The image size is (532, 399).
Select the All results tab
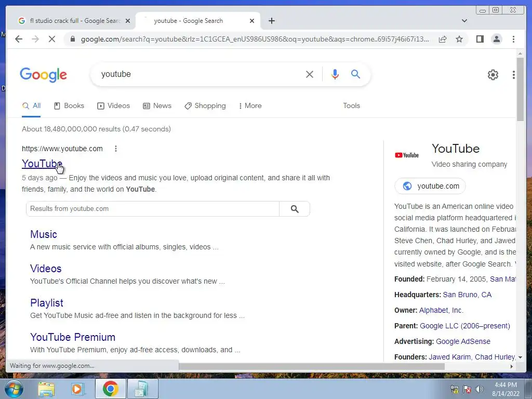click(31, 106)
